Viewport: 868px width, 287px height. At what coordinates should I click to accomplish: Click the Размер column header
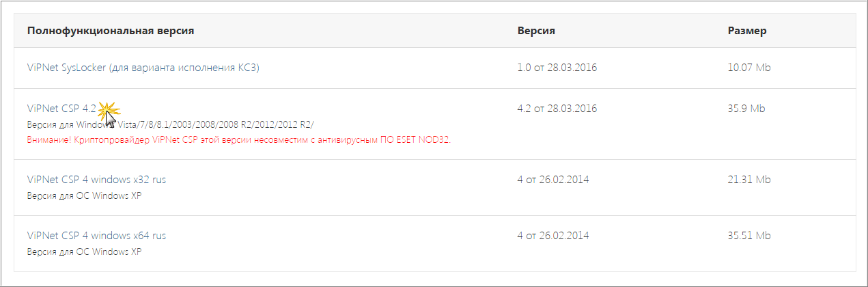pos(747,31)
